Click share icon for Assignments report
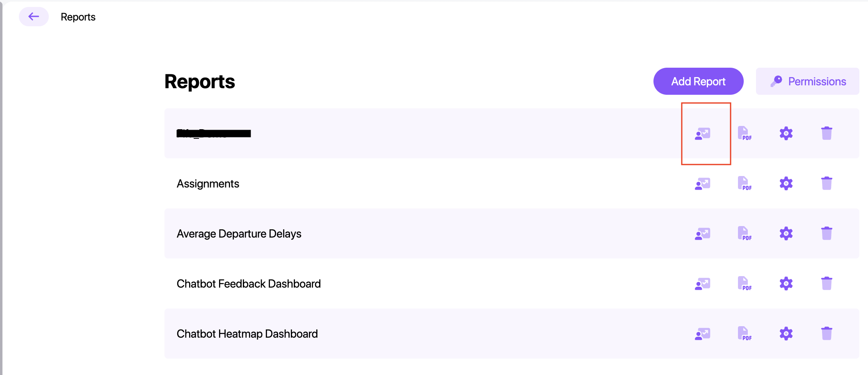Viewport: 868px width, 375px height. (x=702, y=183)
